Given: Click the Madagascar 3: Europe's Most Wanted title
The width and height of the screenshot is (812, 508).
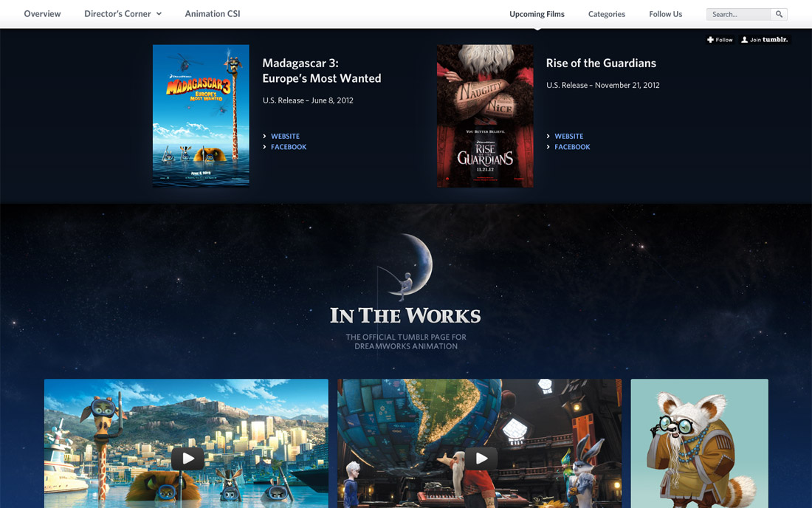Looking at the screenshot, I should point(322,70).
